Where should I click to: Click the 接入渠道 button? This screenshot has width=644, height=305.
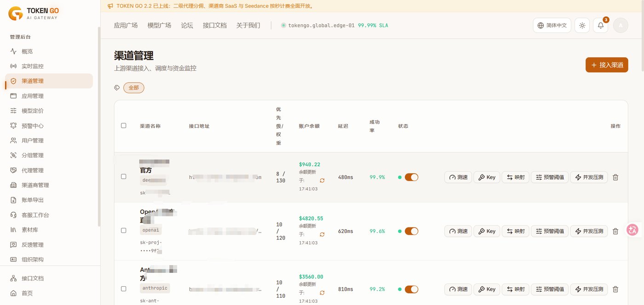(607, 65)
